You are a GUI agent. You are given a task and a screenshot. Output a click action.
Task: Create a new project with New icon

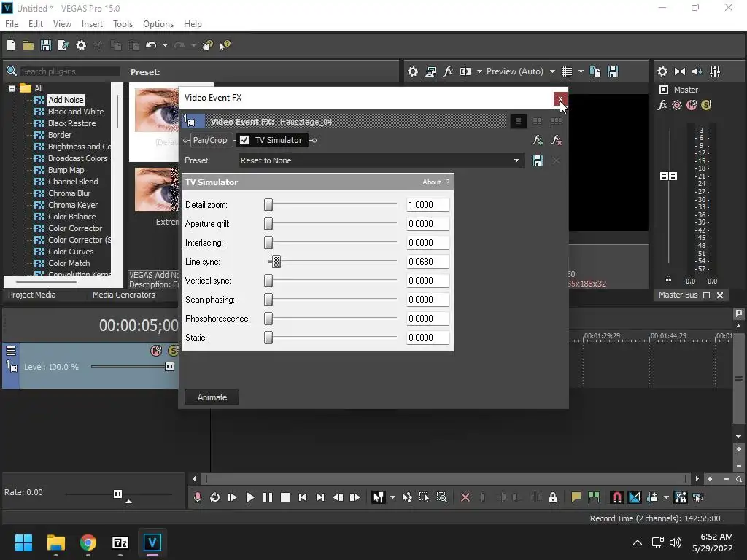(x=11, y=45)
